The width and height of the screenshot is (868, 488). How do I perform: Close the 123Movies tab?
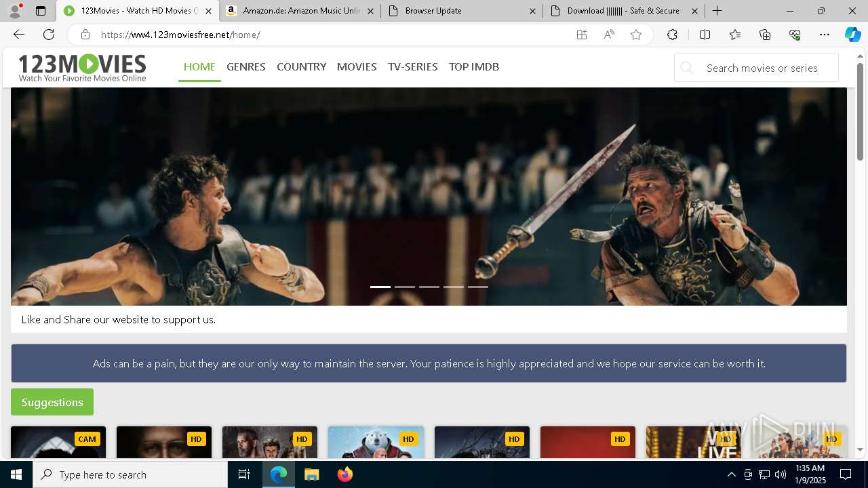point(208,11)
